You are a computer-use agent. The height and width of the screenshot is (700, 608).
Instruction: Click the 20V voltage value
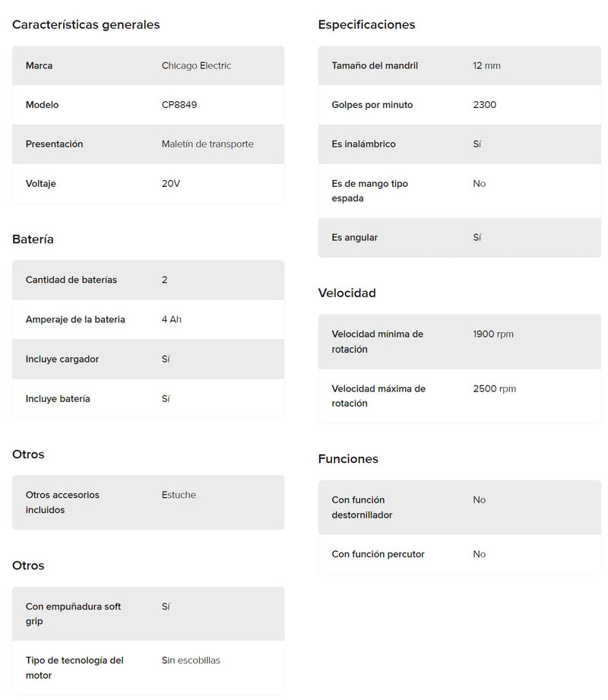tap(171, 183)
